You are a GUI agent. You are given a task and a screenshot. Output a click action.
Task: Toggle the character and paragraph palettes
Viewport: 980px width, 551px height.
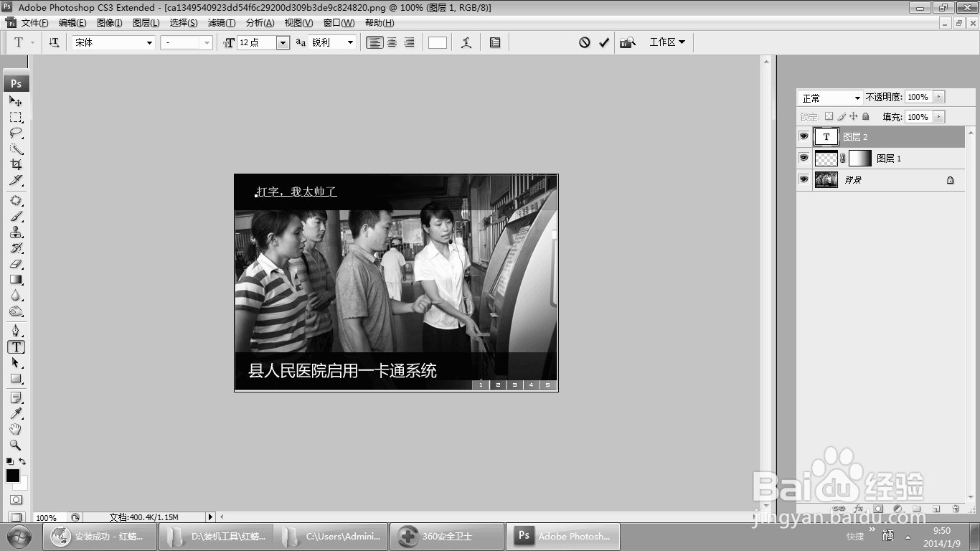pyautogui.click(x=495, y=42)
